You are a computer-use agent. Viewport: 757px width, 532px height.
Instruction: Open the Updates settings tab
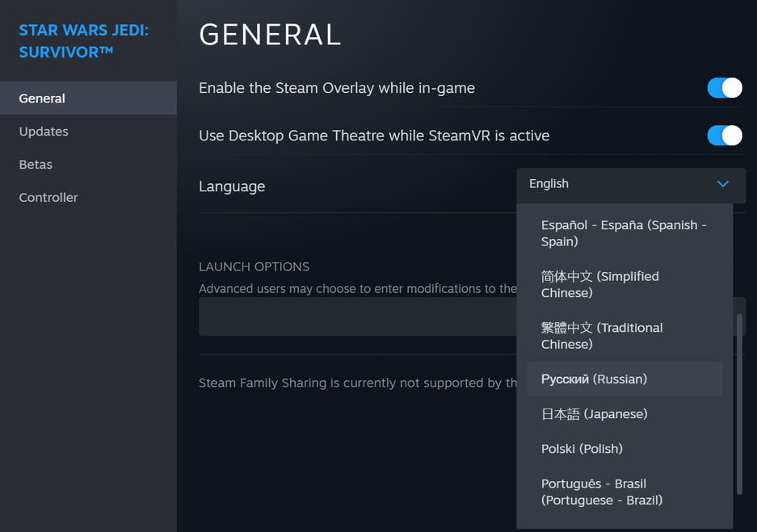click(x=88, y=132)
